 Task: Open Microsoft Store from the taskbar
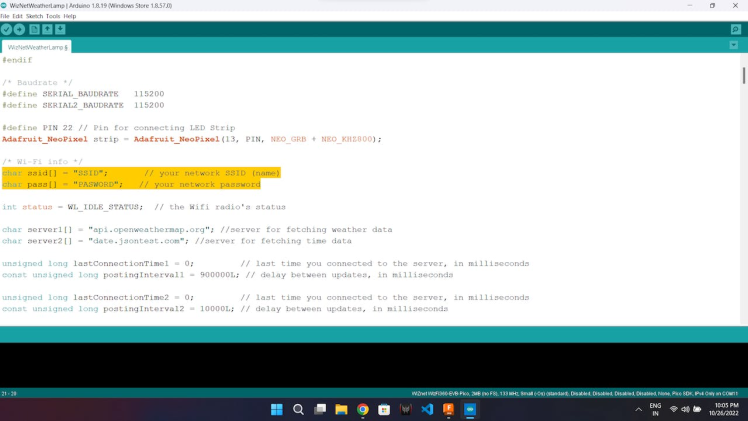click(x=384, y=410)
